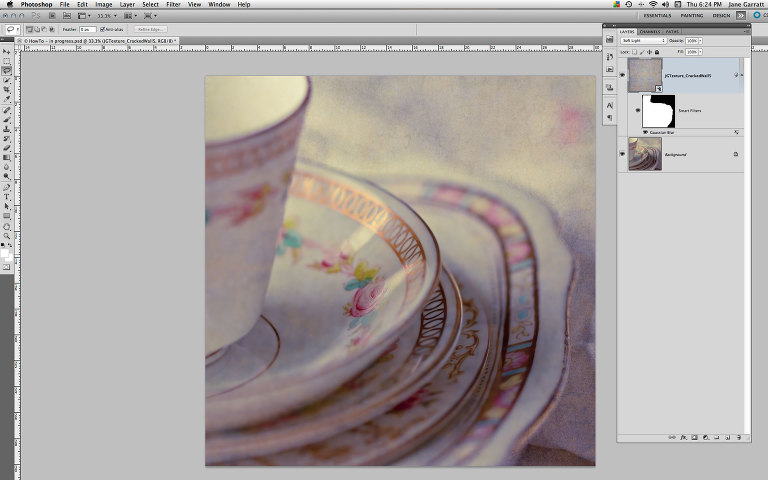Click the Smart Filters mask thumbnail
Image resolution: width=768 pixels, height=480 pixels.
(x=658, y=111)
